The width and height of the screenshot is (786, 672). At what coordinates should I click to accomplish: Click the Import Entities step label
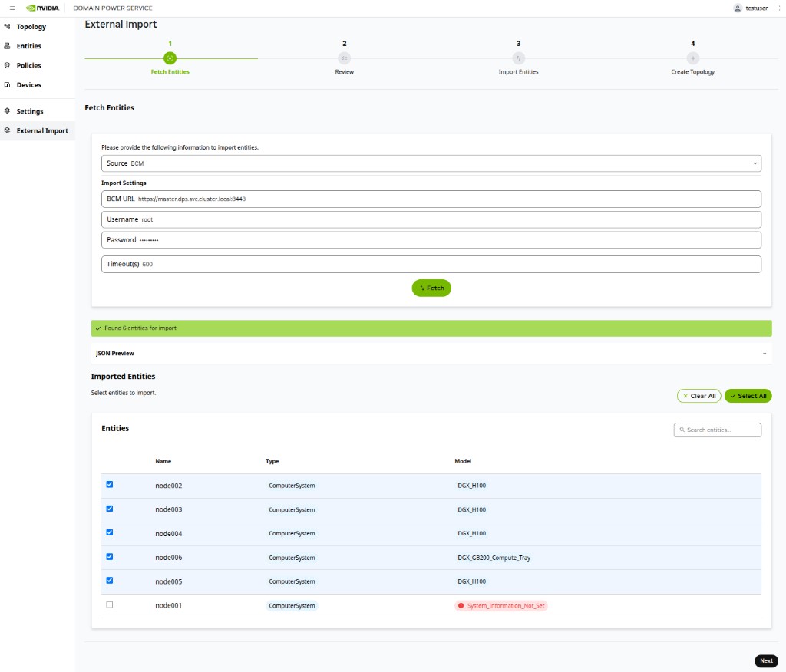(518, 72)
